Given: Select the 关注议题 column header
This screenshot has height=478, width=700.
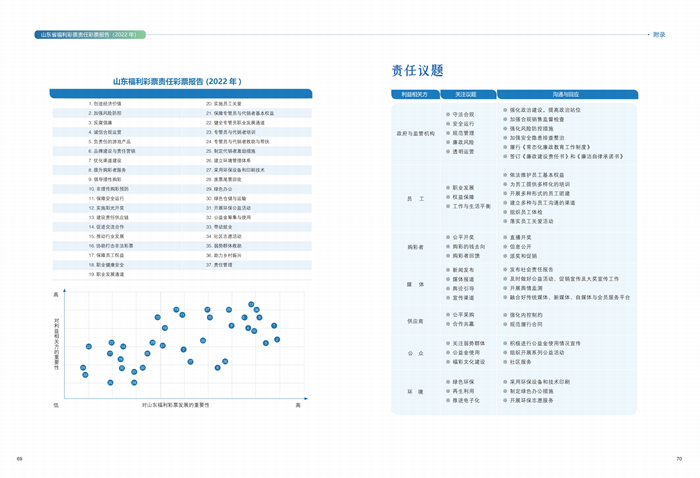Looking at the screenshot, I should point(465,94).
